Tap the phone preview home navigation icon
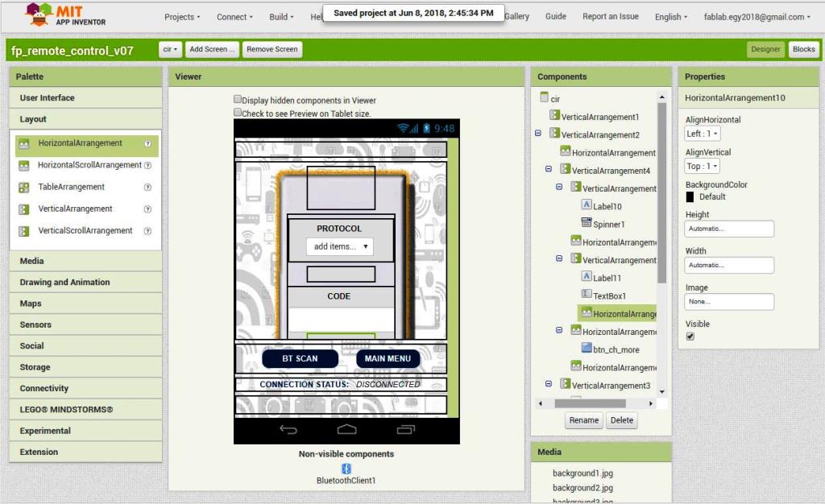Viewport: 825px width, 504px height. coord(346,430)
